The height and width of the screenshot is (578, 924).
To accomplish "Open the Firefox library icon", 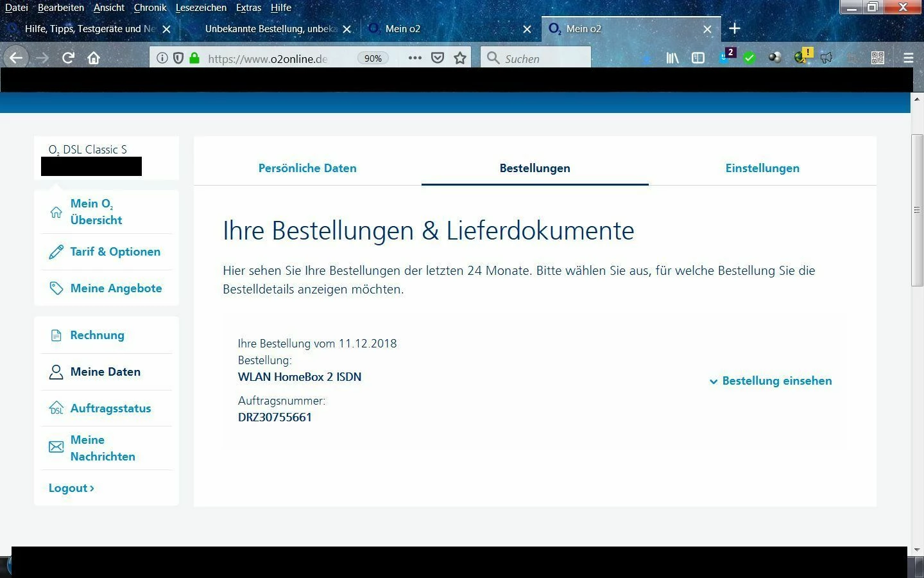I will point(672,58).
